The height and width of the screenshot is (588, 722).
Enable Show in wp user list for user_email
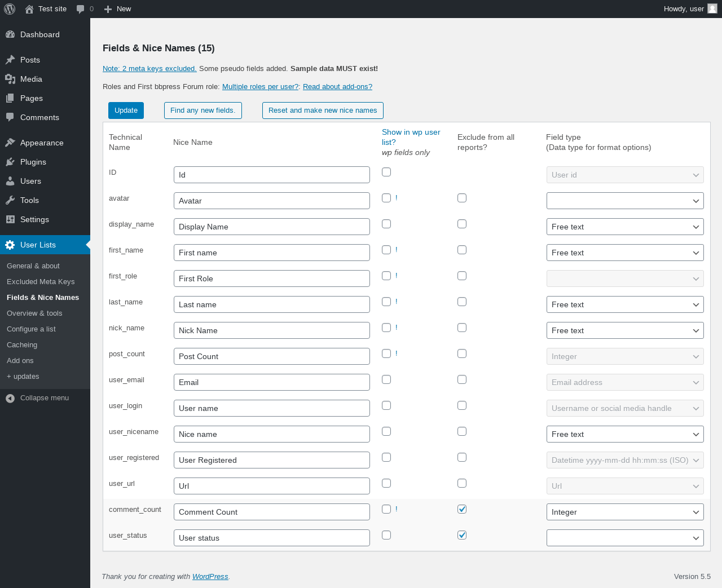pyautogui.click(x=386, y=379)
